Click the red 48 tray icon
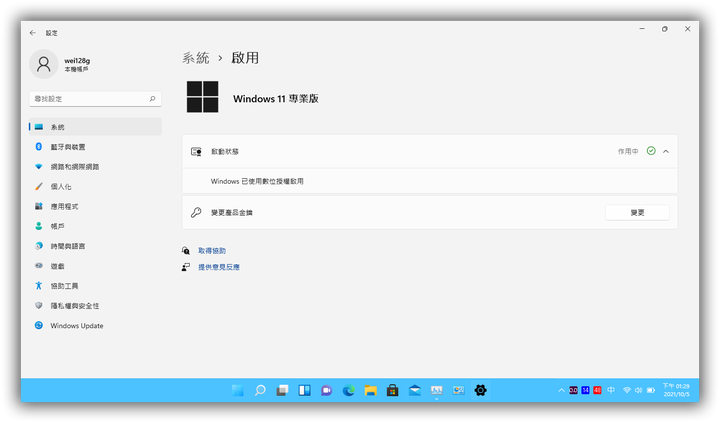Image resolution: width=720 pixels, height=423 pixels. point(597,390)
